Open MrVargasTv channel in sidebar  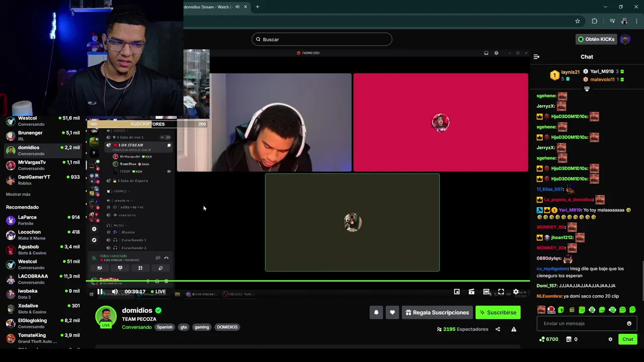point(43,165)
